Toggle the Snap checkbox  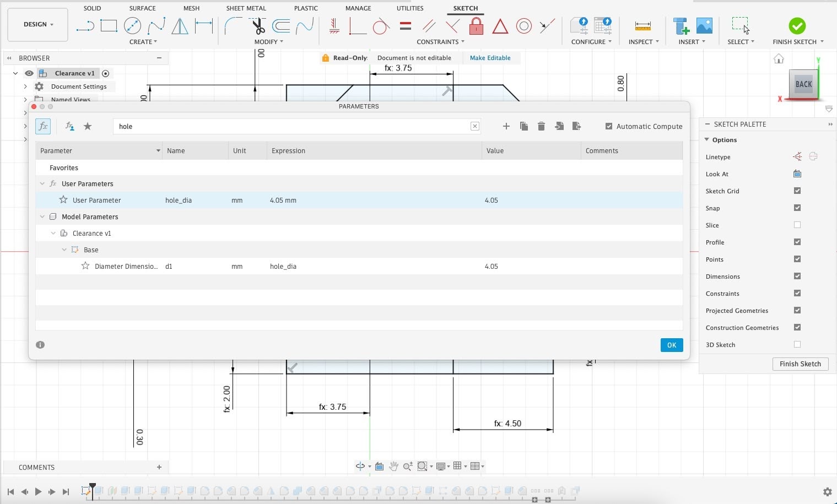click(797, 208)
